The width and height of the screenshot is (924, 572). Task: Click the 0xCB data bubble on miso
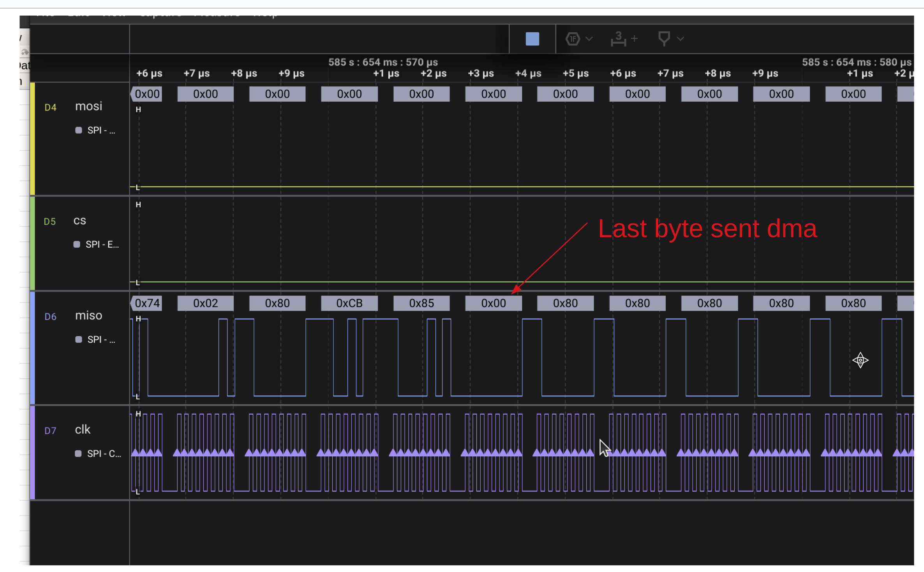click(x=349, y=303)
